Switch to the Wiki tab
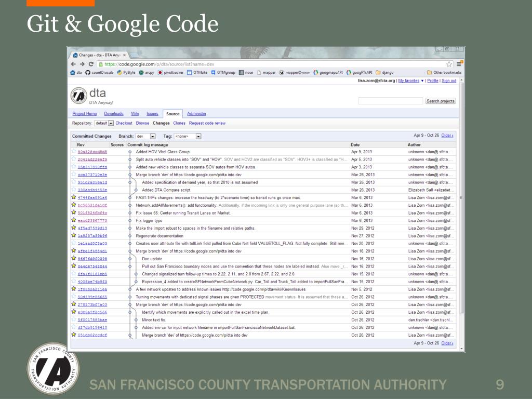This screenshot has width=532, height=399. pos(135,114)
